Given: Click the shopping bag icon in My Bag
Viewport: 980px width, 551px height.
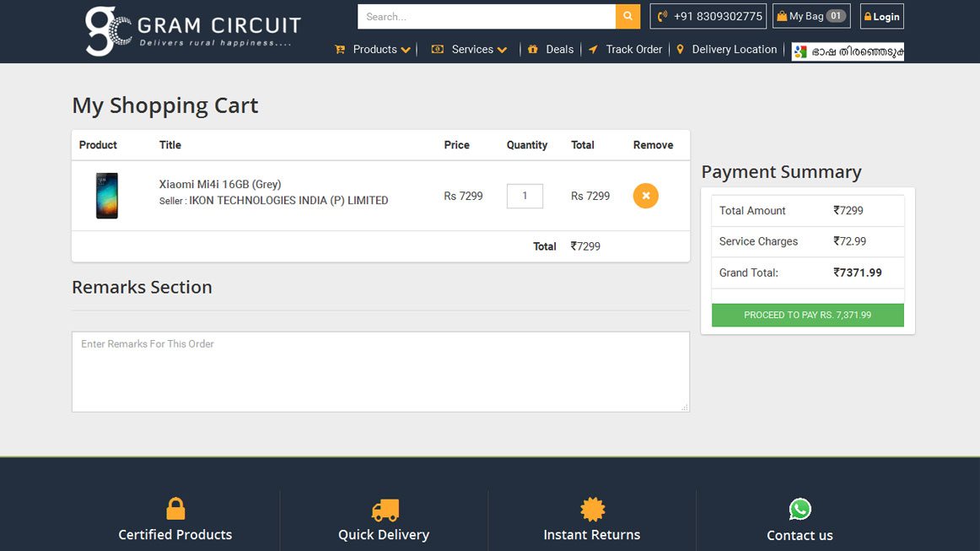Looking at the screenshot, I should [x=781, y=16].
